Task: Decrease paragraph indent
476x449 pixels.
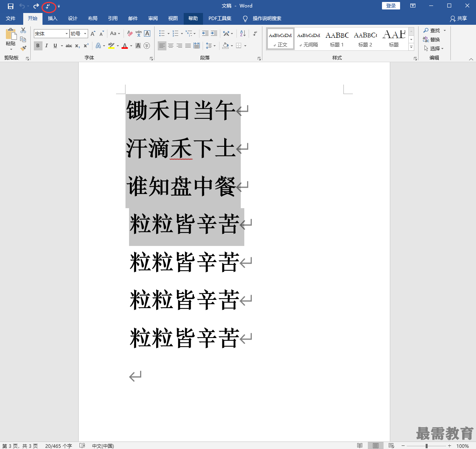Action: [x=205, y=34]
